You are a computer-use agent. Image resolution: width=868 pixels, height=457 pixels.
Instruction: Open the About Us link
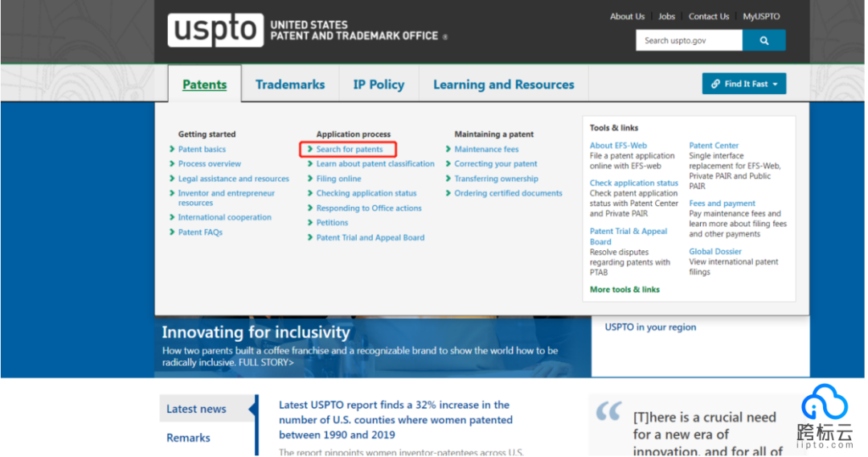(x=627, y=17)
